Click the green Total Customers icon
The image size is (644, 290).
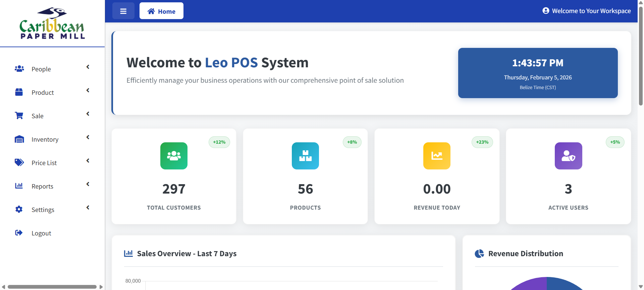coord(174,156)
